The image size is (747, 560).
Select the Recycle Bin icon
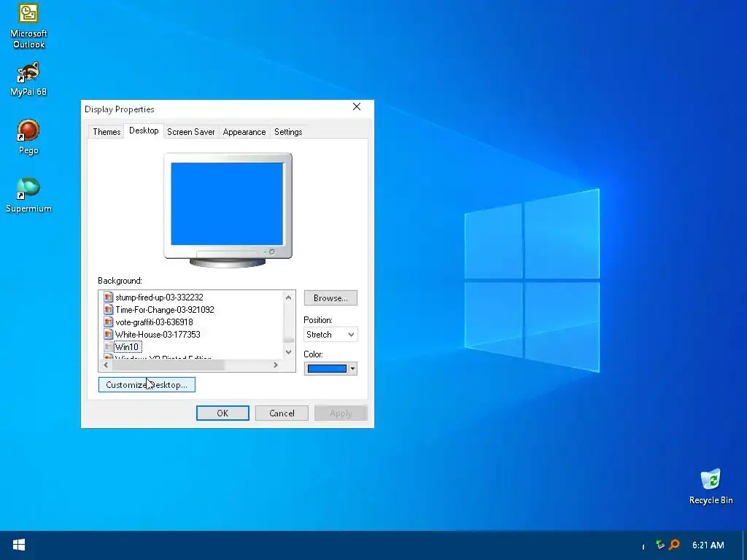click(x=711, y=486)
